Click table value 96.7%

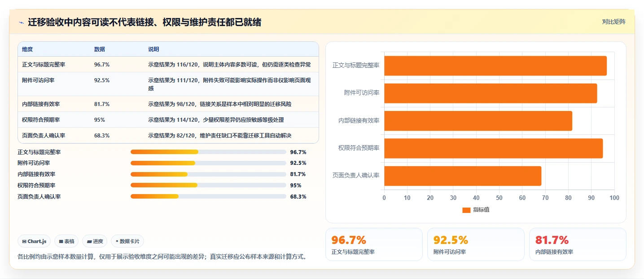(x=102, y=65)
